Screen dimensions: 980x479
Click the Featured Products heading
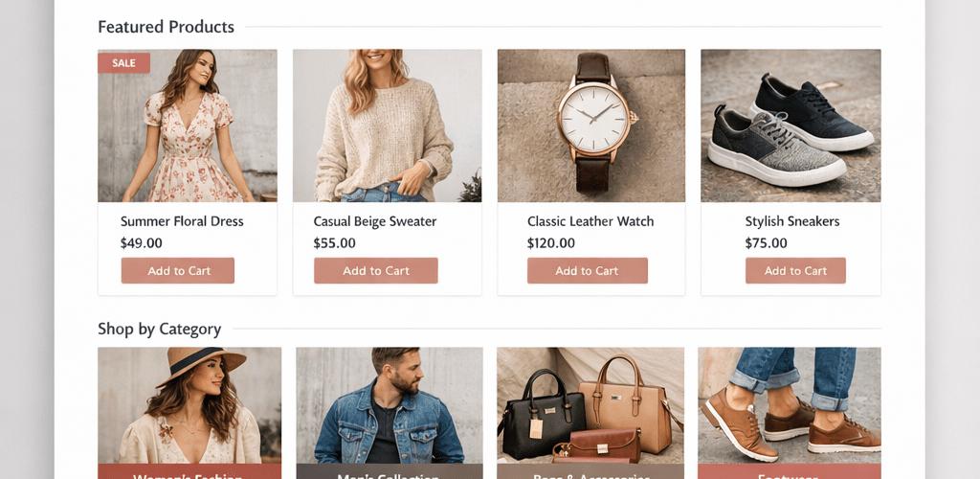click(x=167, y=27)
